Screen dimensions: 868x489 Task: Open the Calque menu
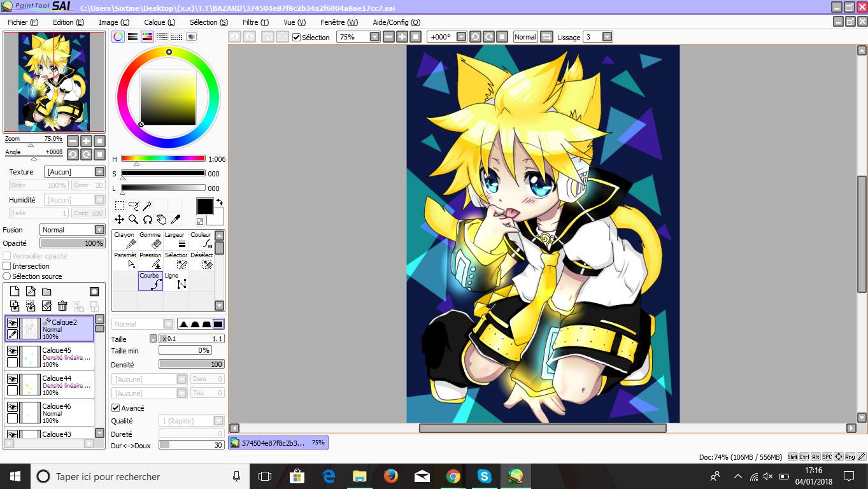pyautogui.click(x=159, y=22)
